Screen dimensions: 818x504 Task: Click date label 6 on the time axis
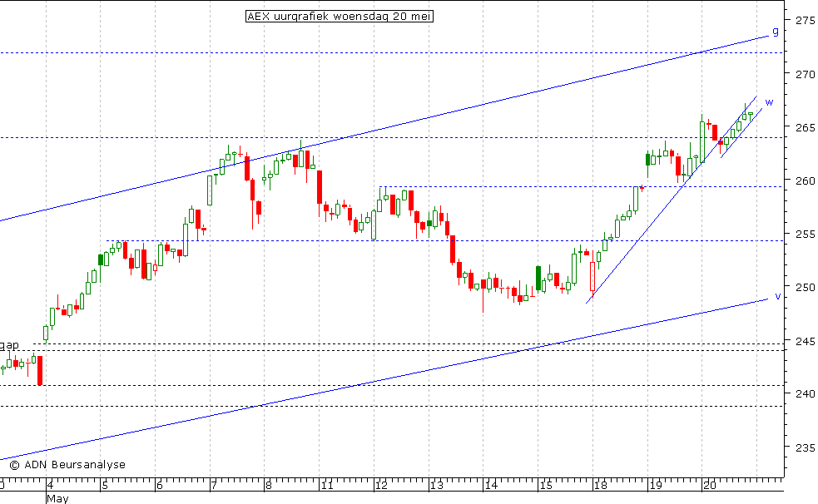160,485
